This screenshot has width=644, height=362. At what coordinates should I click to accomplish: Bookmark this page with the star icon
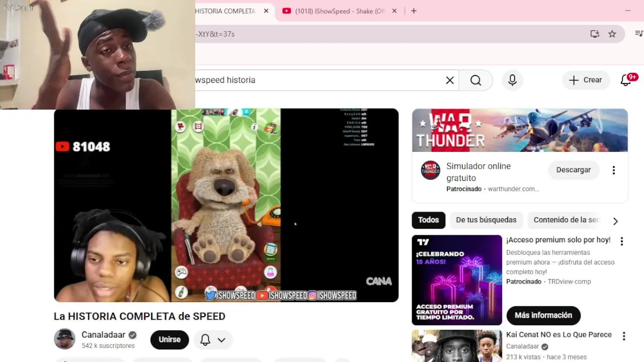click(x=612, y=34)
